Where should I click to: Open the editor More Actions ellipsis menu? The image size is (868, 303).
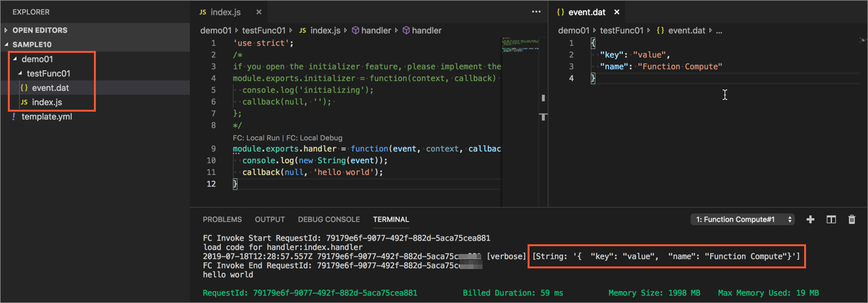536,12
